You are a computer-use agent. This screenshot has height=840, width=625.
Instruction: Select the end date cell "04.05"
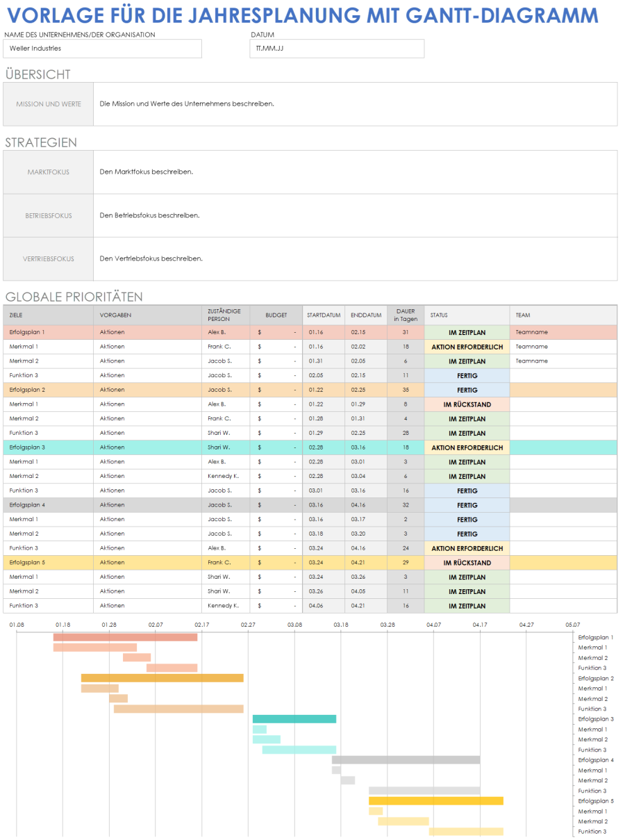coord(366,591)
